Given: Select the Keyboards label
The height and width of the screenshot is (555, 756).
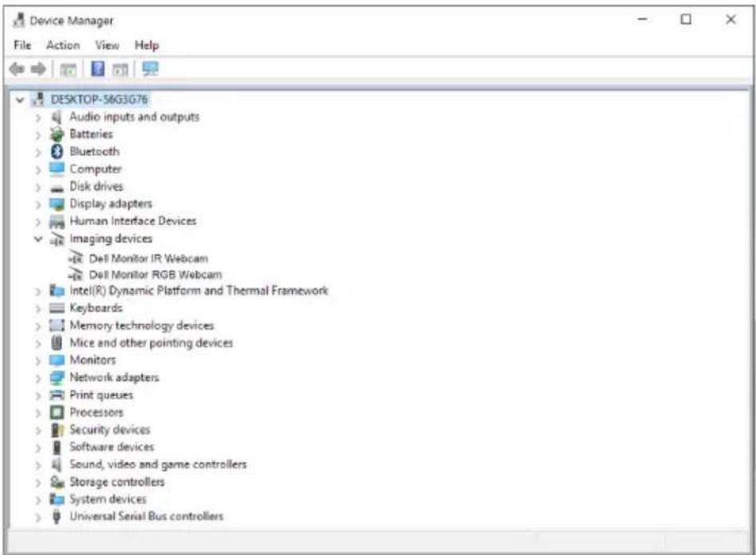Looking at the screenshot, I should pyautogui.click(x=96, y=308).
